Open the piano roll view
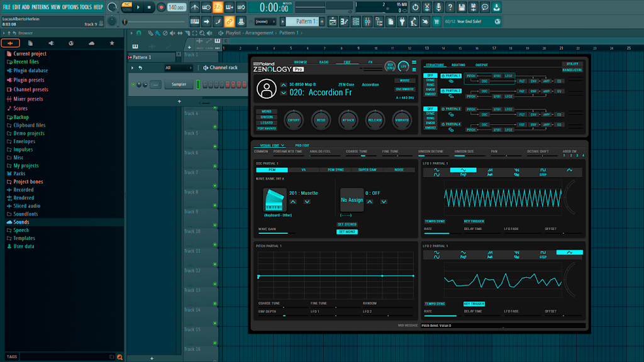The height and width of the screenshot is (362, 644). pyautogui.click(x=344, y=21)
